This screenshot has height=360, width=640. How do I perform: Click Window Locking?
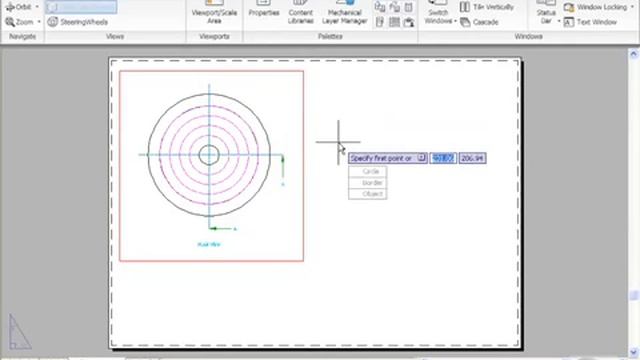tap(595, 7)
